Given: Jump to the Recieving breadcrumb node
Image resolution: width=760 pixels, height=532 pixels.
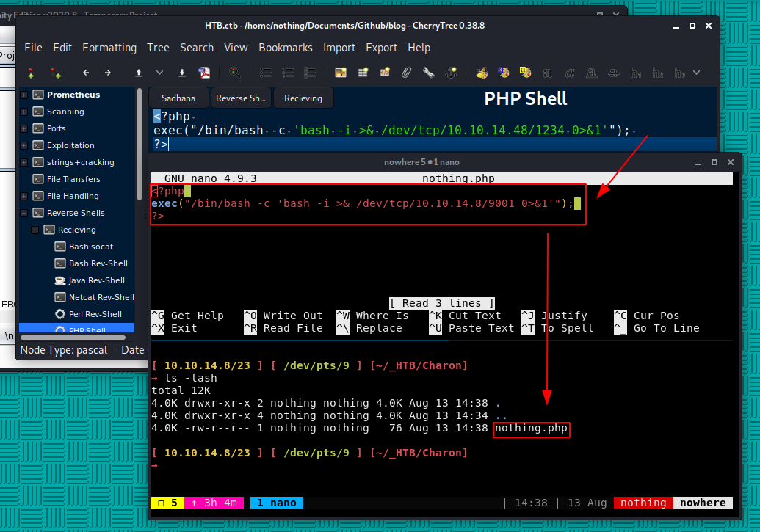Looking at the screenshot, I should click(x=303, y=98).
